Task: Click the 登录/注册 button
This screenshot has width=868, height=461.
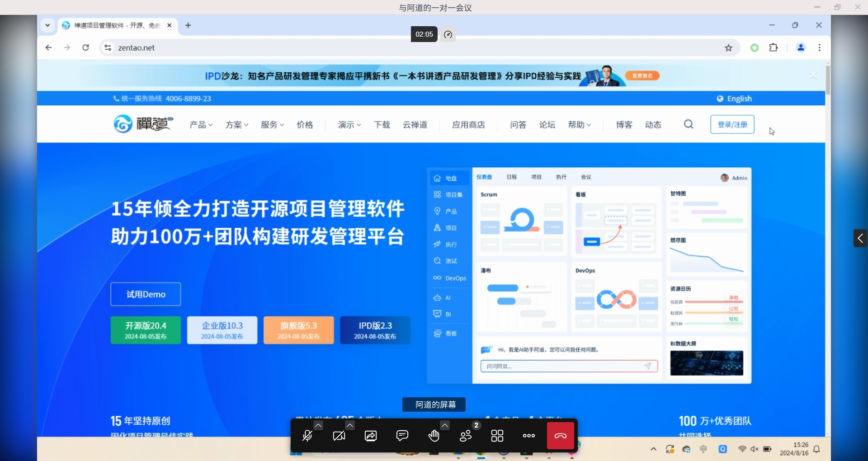Action: click(732, 124)
